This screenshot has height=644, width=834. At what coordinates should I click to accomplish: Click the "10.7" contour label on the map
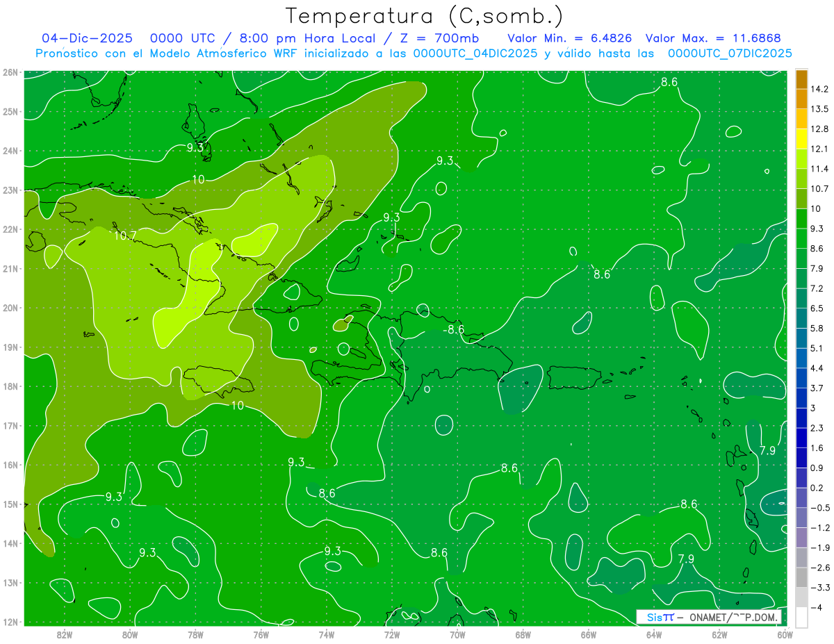click(125, 236)
